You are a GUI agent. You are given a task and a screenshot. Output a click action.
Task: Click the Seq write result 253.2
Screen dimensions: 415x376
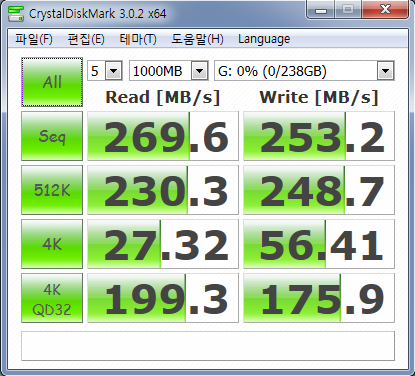(319, 136)
